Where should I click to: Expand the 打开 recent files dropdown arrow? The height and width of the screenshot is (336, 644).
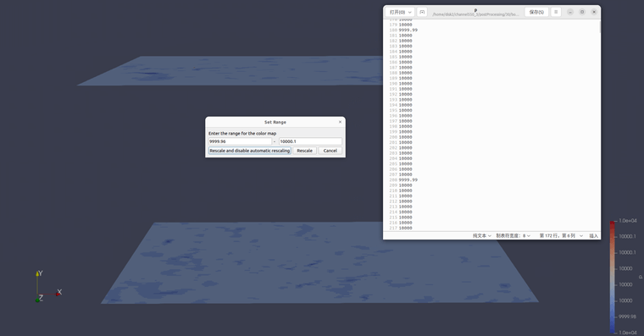410,13
